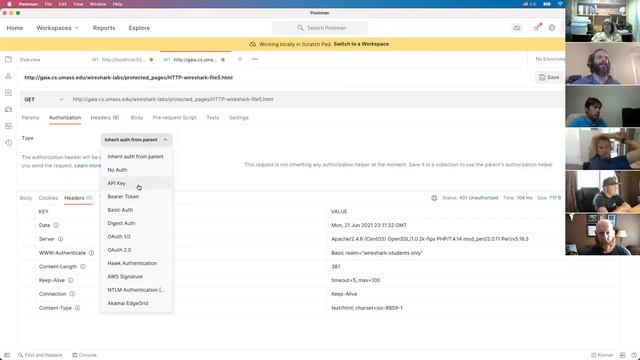Image resolution: width=640 pixels, height=360 pixels.
Task: Open the GET method dropdown
Action: (x=44, y=100)
